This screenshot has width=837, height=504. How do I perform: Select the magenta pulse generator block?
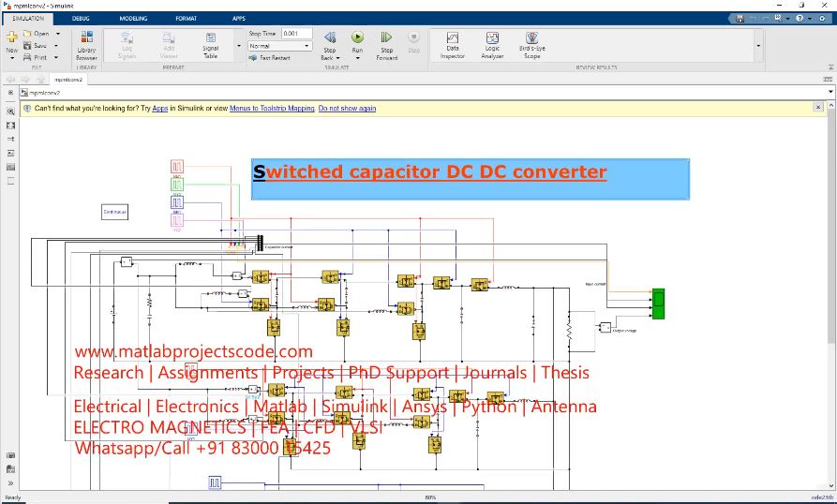click(x=177, y=220)
